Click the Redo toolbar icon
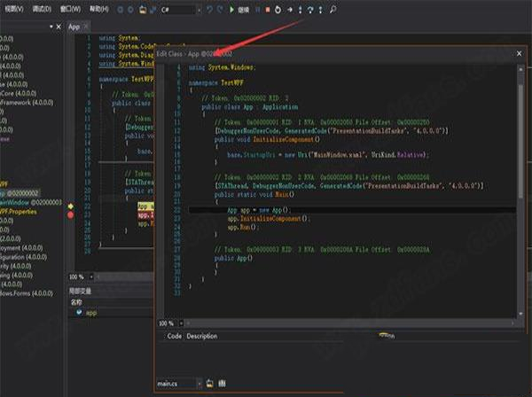The width and height of the screenshot is (532, 397). (x=220, y=10)
